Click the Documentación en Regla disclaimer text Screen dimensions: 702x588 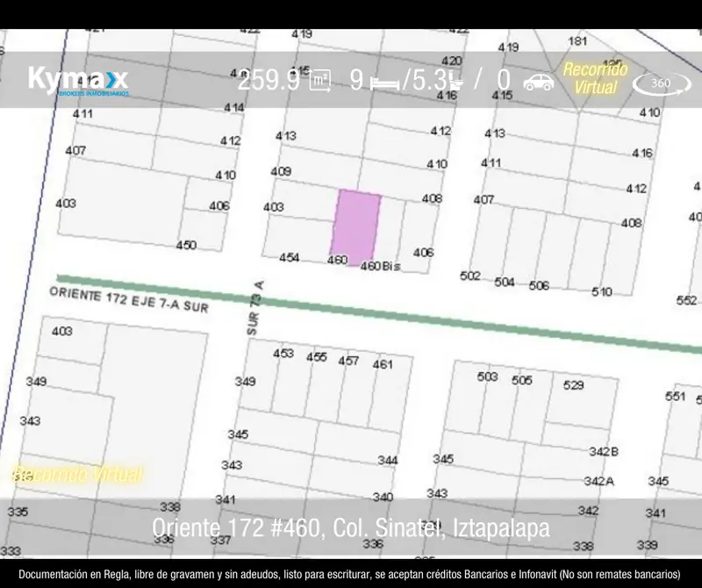(349, 574)
